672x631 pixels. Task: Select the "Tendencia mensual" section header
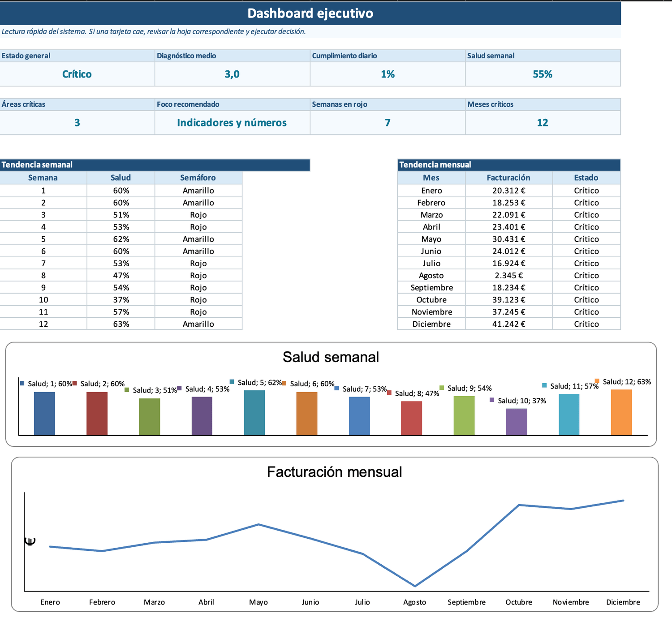click(x=509, y=164)
